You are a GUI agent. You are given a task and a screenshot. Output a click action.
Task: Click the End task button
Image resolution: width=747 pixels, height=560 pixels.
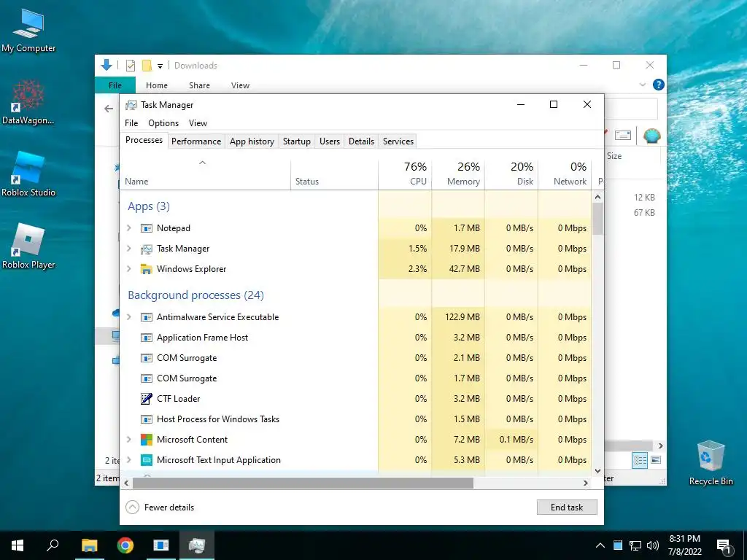(567, 507)
